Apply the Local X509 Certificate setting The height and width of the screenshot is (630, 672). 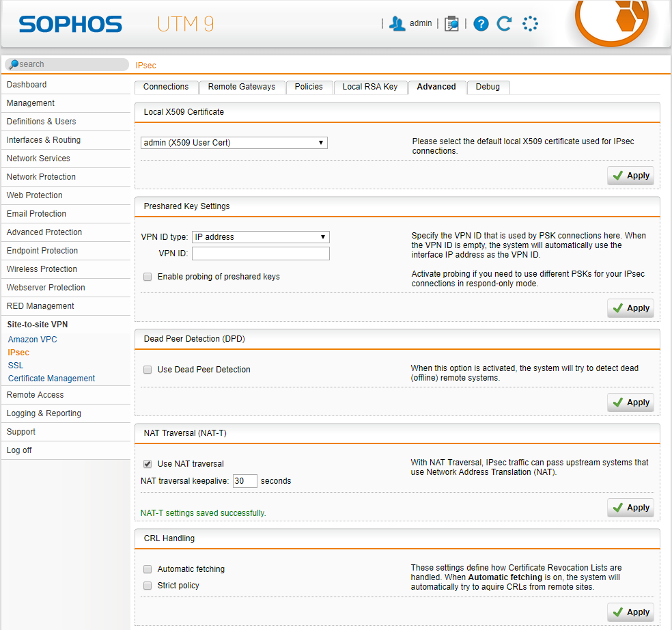(630, 176)
